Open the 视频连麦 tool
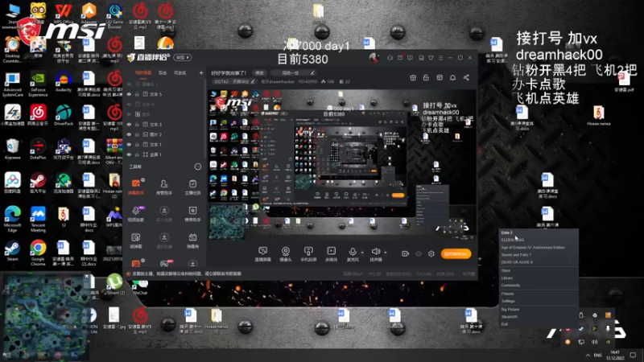644x362 pixels. tap(135, 213)
